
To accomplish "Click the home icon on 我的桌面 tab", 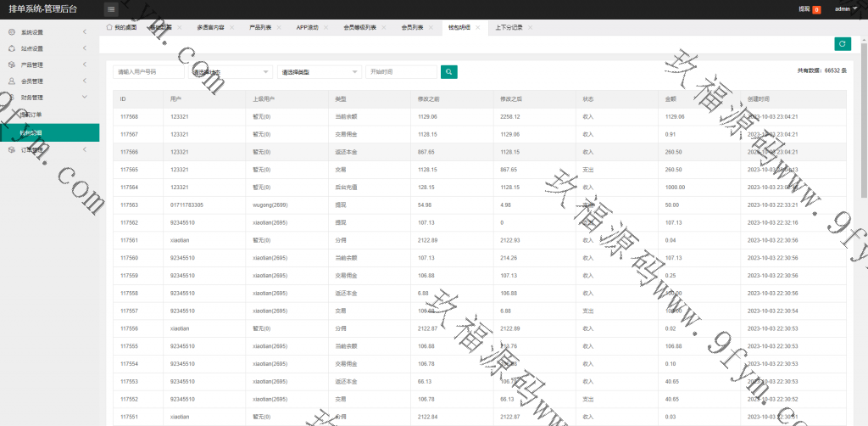I will click(x=109, y=27).
